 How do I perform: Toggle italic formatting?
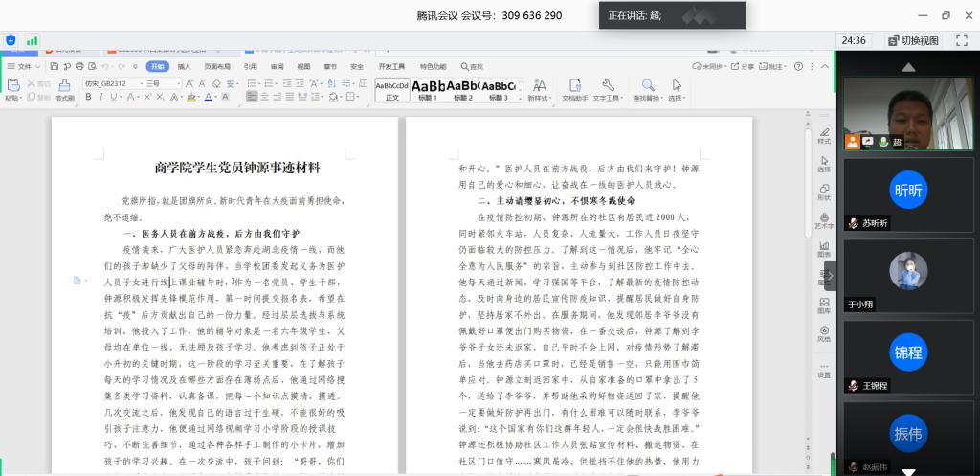pos(101,97)
